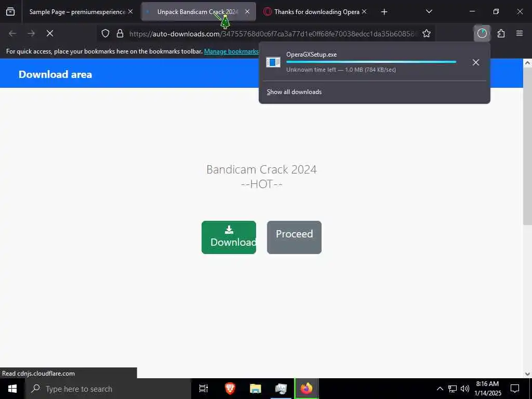Bookmark this page with star icon
The height and width of the screenshot is (399, 532).
tap(427, 33)
